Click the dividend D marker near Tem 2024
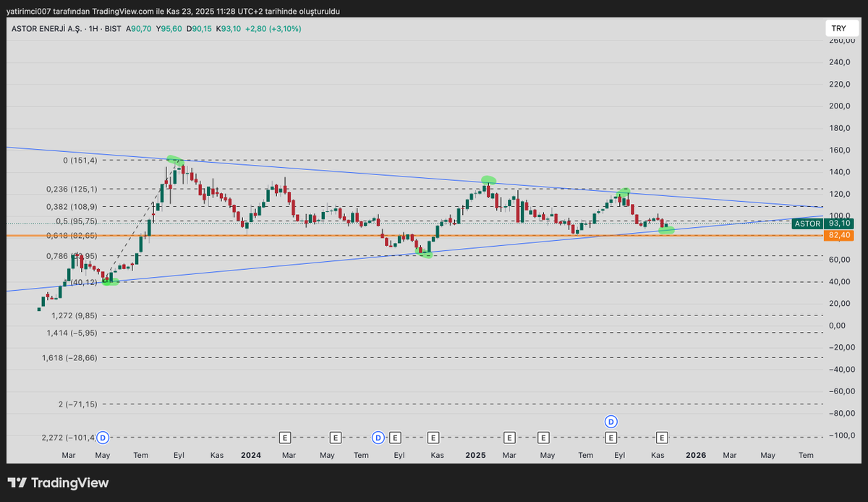 click(x=378, y=437)
